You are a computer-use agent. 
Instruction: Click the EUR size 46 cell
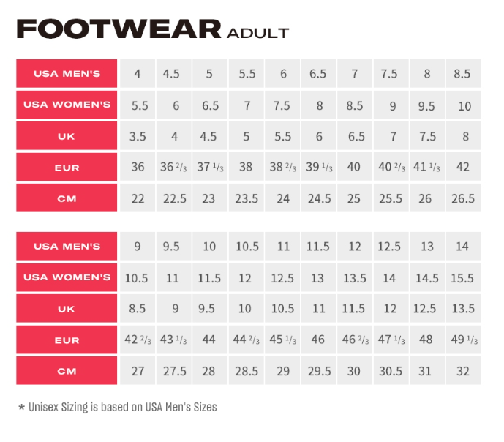pos(318,340)
